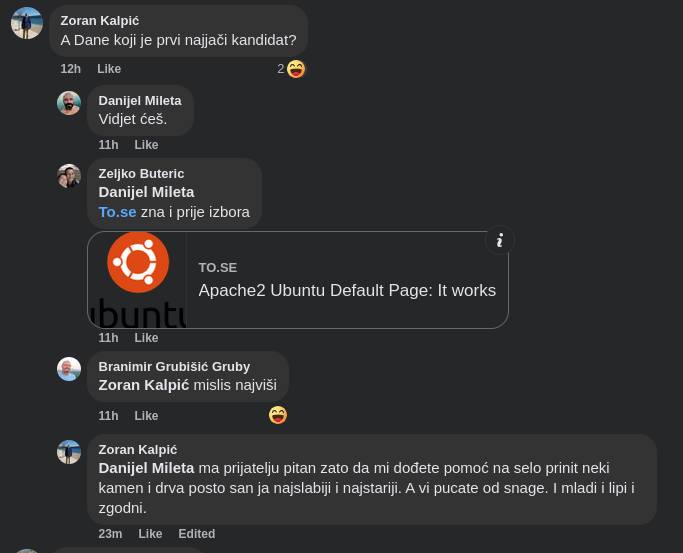Click Danijel Mileta mention in last reply
683x553 pixels.
[x=146, y=468]
